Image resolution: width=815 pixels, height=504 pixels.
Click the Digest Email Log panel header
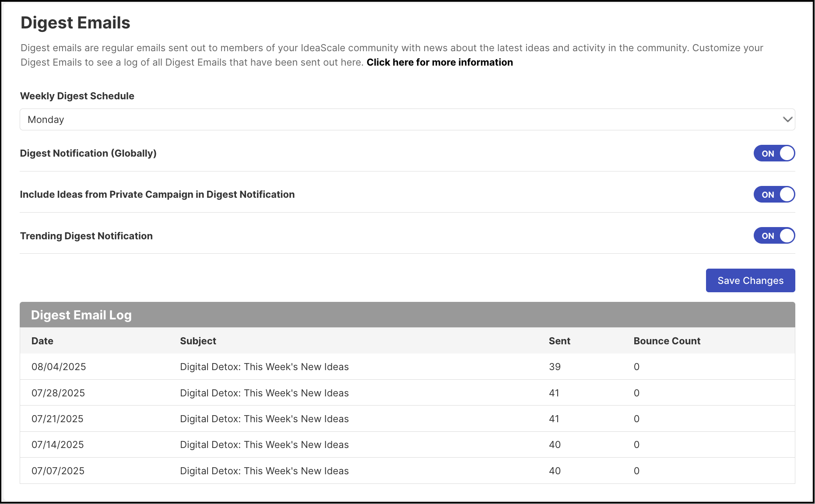pos(407,315)
